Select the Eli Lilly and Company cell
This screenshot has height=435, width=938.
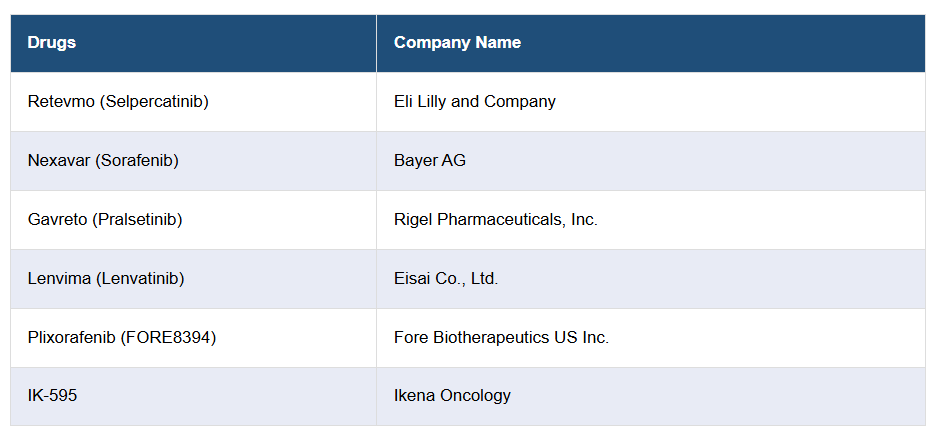point(474,102)
